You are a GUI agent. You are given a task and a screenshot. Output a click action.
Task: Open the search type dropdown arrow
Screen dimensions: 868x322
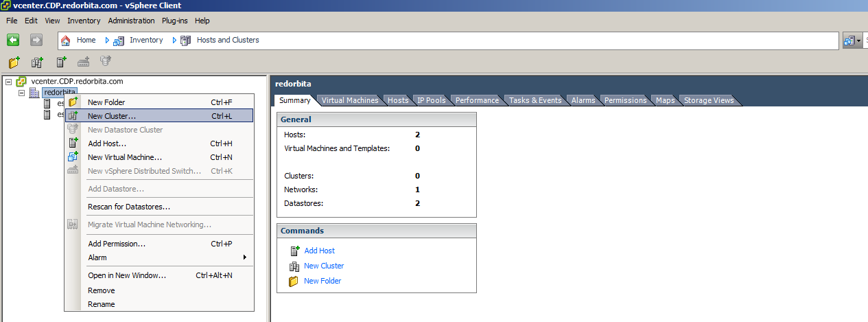point(858,41)
